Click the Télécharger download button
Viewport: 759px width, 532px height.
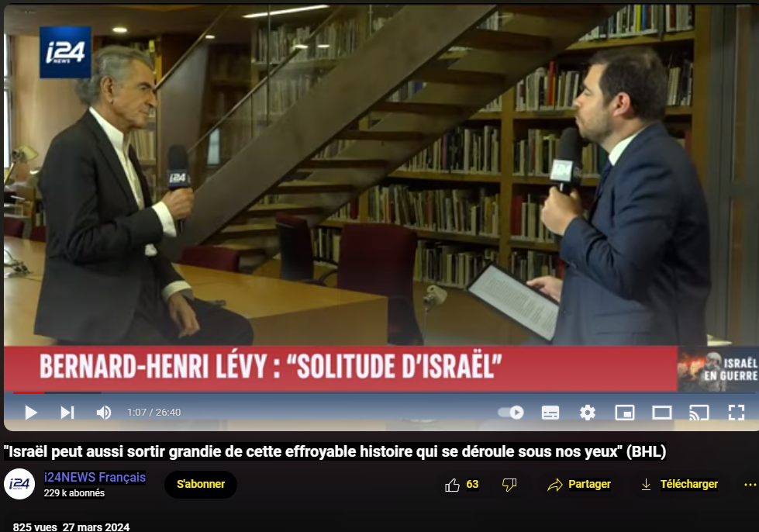pyautogui.click(x=679, y=485)
